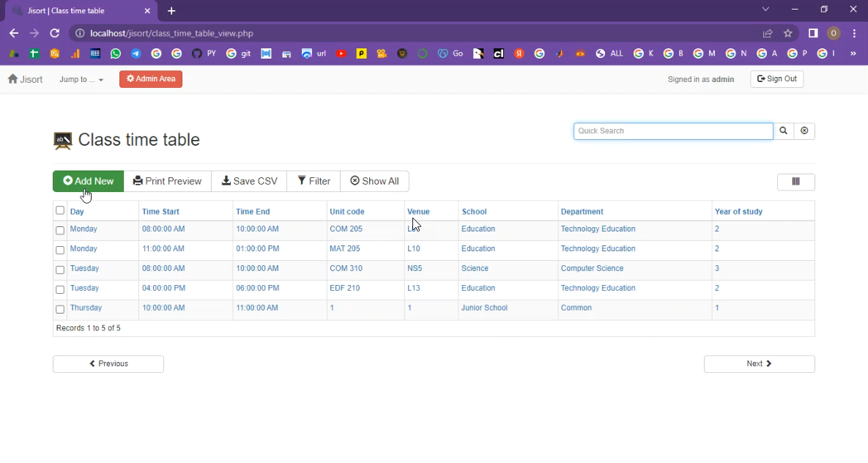Click the Jisort home icon
The width and height of the screenshot is (868, 463).
tap(13, 79)
